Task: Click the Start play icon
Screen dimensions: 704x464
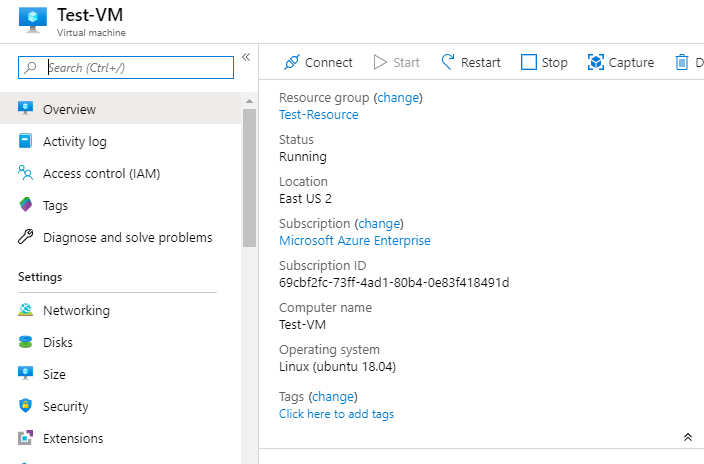Action: 380,62
